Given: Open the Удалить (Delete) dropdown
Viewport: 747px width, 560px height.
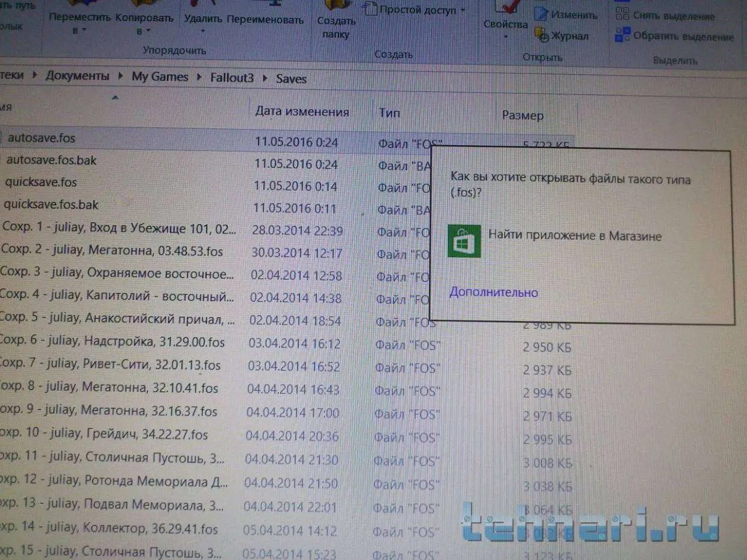Looking at the screenshot, I should click(203, 31).
